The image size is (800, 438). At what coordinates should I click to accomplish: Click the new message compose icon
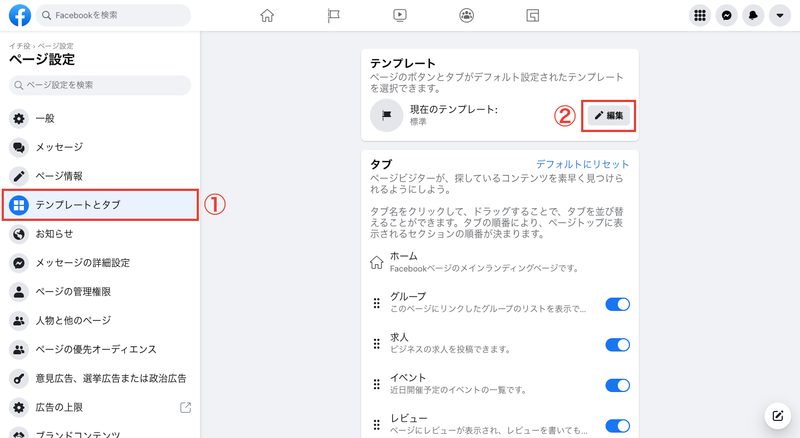pyautogui.click(x=777, y=416)
